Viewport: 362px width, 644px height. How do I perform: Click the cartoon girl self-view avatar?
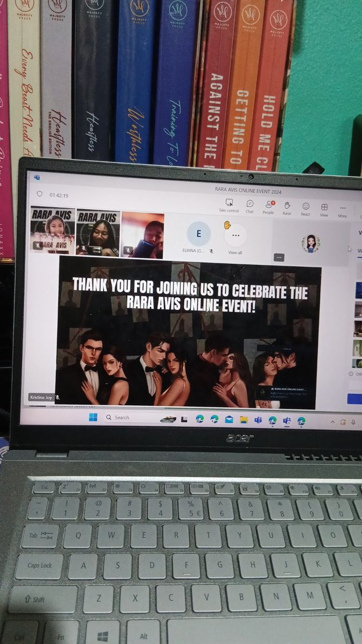[311, 243]
